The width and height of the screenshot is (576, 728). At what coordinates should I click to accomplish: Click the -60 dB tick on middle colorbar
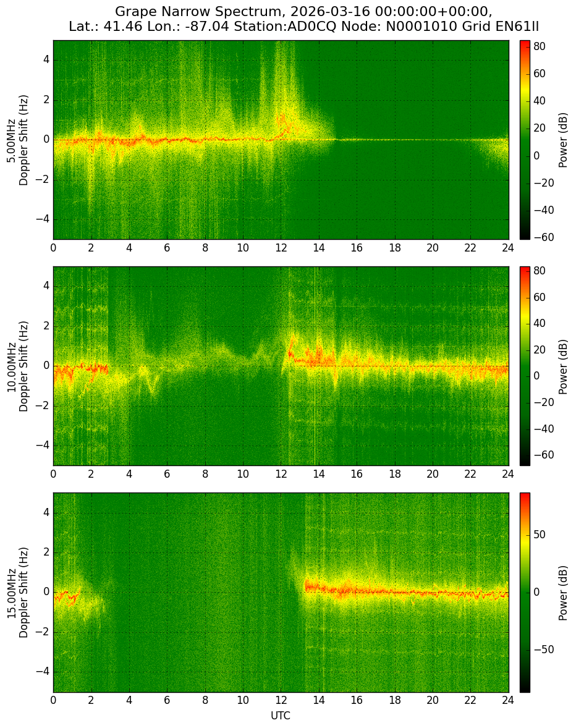click(x=543, y=455)
